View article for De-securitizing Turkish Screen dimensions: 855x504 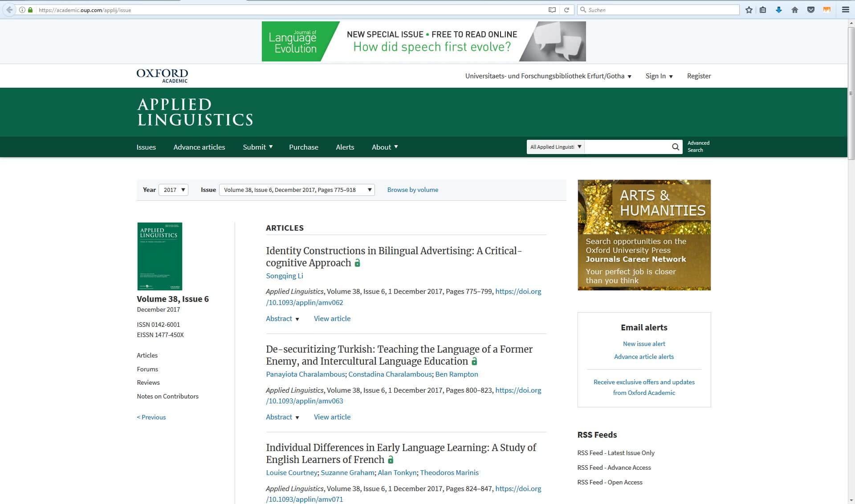[332, 417]
